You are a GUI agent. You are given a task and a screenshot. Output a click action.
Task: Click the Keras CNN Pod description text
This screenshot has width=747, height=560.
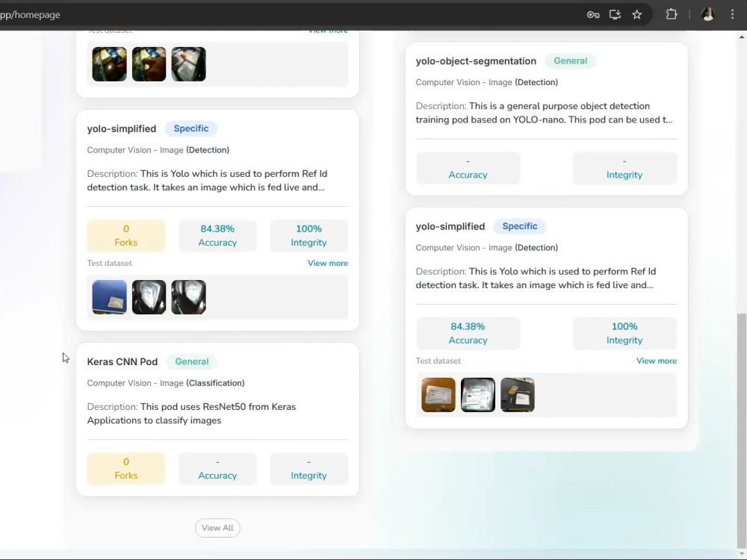tap(191, 414)
